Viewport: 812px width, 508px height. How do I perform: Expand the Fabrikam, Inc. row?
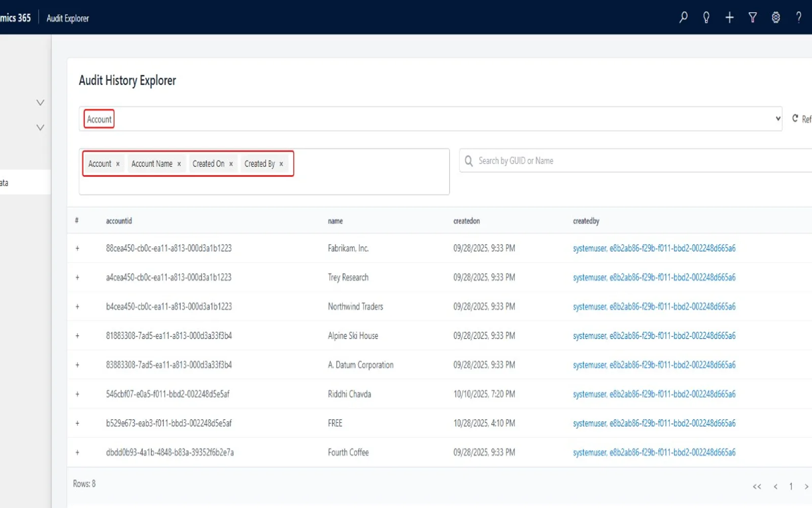pyautogui.click(x=77, y=248)
